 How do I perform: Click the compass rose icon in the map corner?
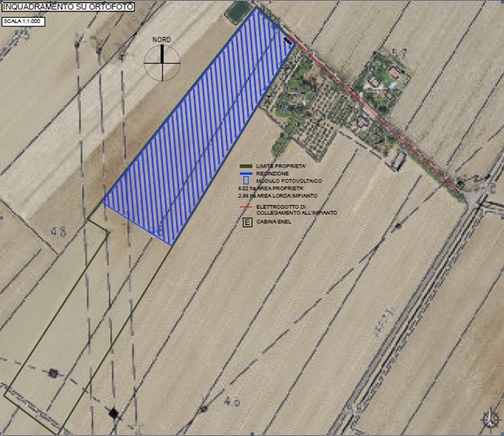(x=491, y=418)
